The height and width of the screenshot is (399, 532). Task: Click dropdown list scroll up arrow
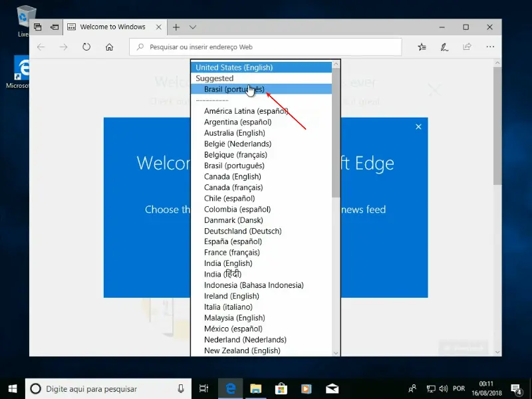(x=336, y=64)
